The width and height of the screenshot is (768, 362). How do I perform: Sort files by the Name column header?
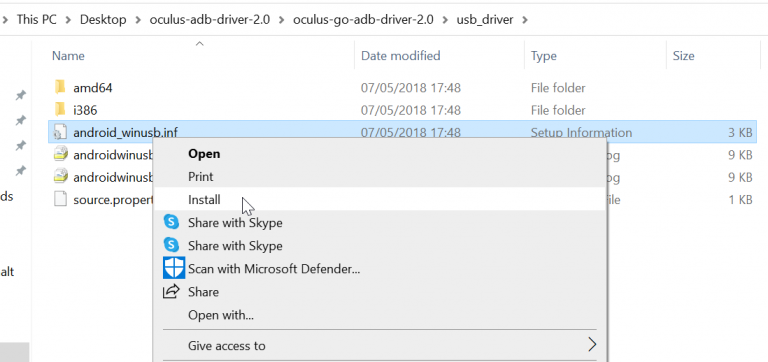pyautogui.click(x=68, y=56)
